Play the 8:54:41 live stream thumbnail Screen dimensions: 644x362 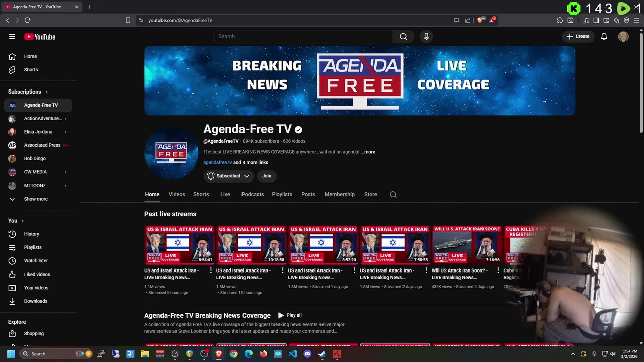tap(180, 245)
